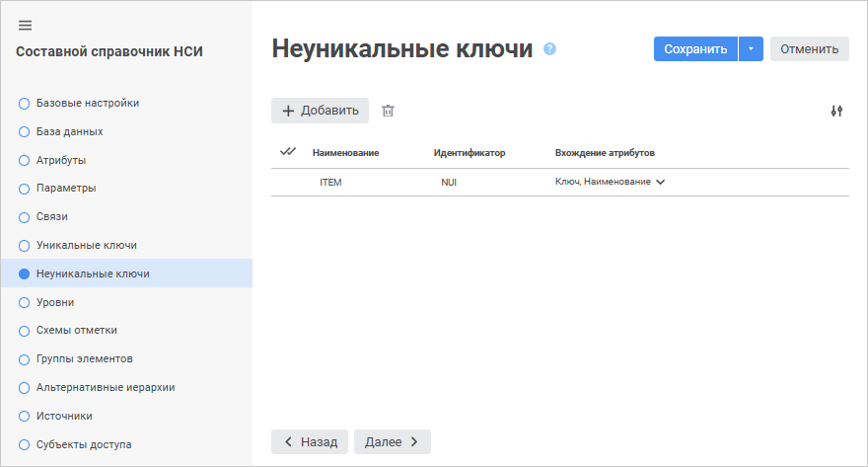Image resolution: width=868 pixels, height=467 pixels.
Task: Click the Add button with plus icon
Action: click(x=320, y=111)
